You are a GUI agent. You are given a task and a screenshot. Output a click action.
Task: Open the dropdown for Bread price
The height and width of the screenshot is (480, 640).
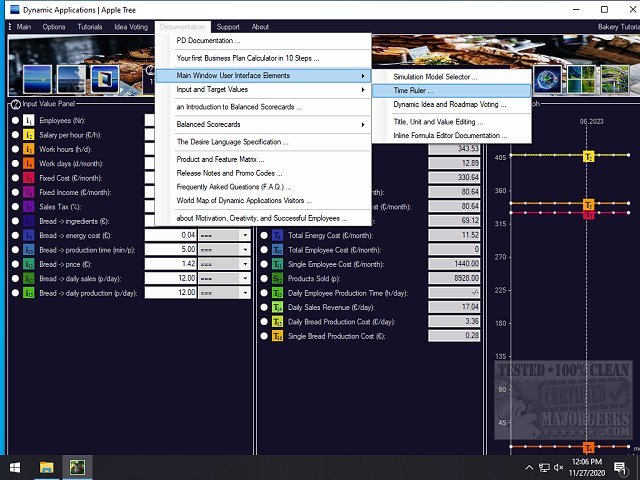pos(245,264)
